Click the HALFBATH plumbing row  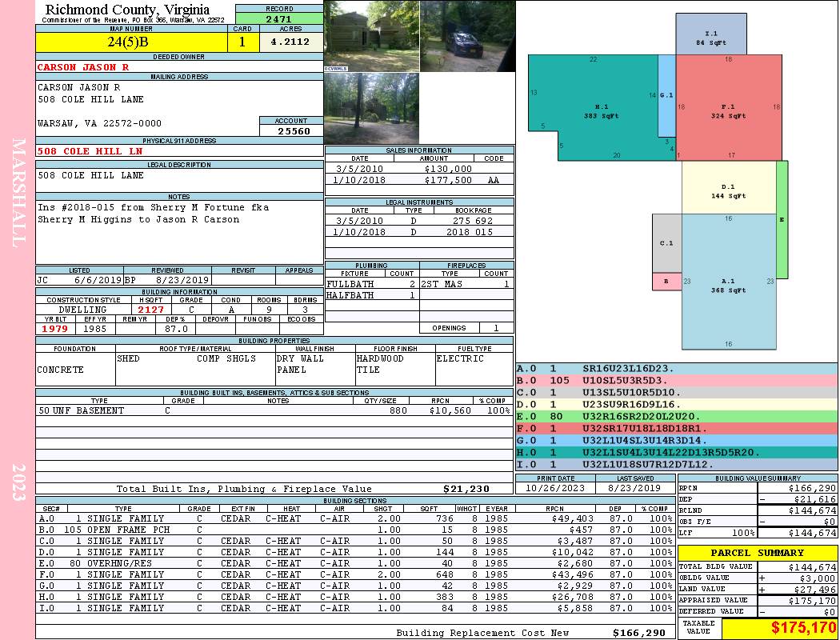point(372,295)
